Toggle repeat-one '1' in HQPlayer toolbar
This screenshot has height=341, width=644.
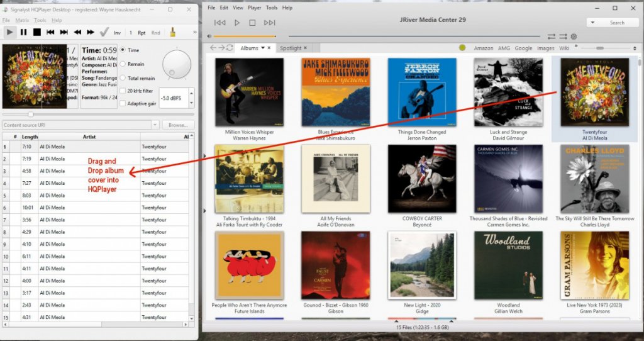tap(131, 33)
